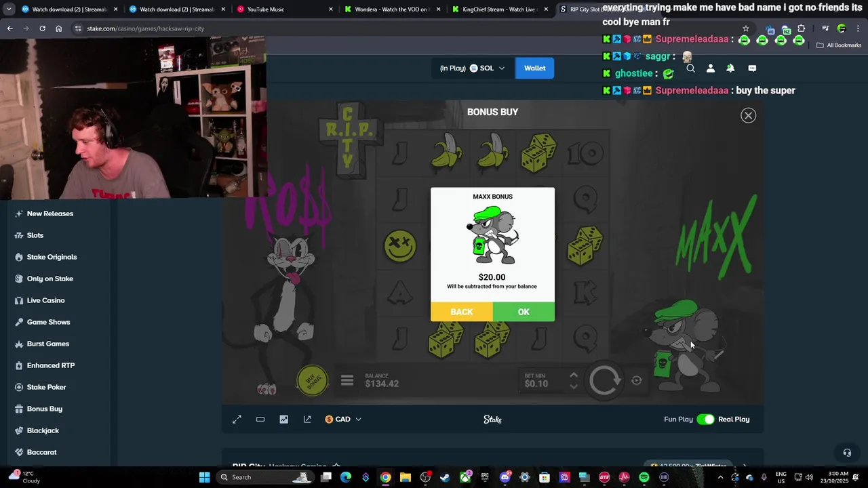Open Windows Start menu
Screen dimensions: 868x488
(x=204, y=477)
